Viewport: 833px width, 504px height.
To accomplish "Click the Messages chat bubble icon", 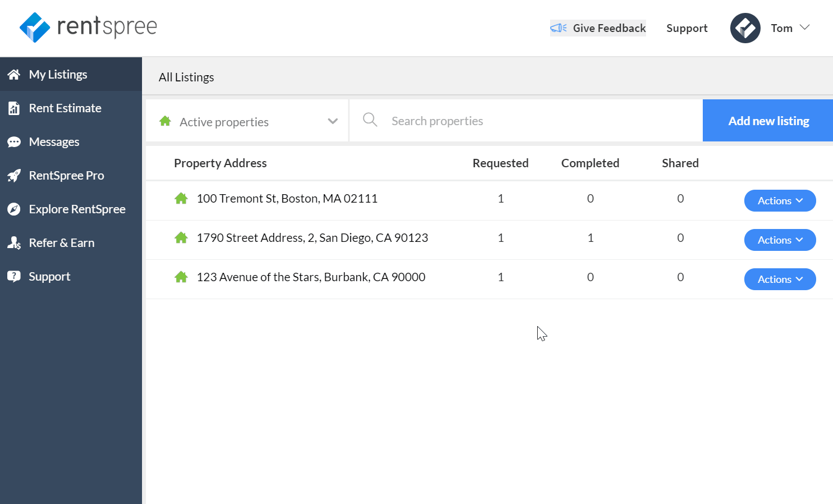I will tap(14, 142).
